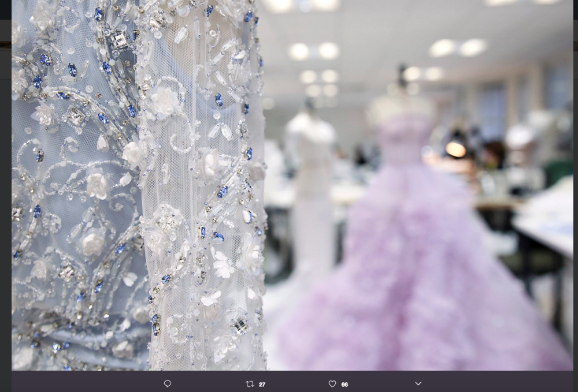Click the like count 66
578x392 pixels.
(x=344, y=384)
